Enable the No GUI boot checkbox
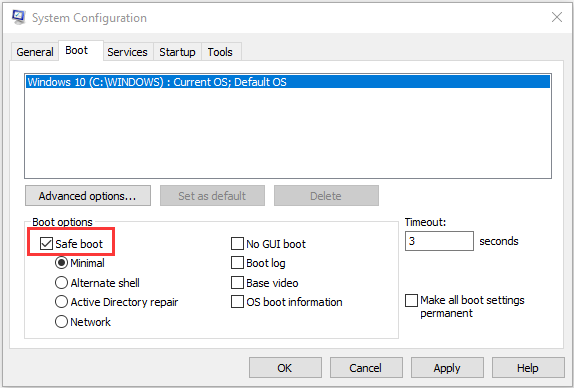The height and width of the screenshot is (388, 574). (x=237, y=243)
